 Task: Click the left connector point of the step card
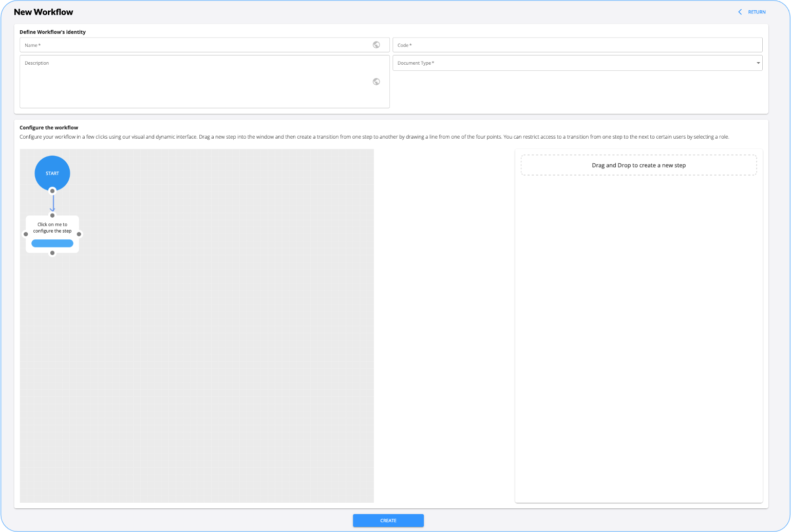[26, 234]
